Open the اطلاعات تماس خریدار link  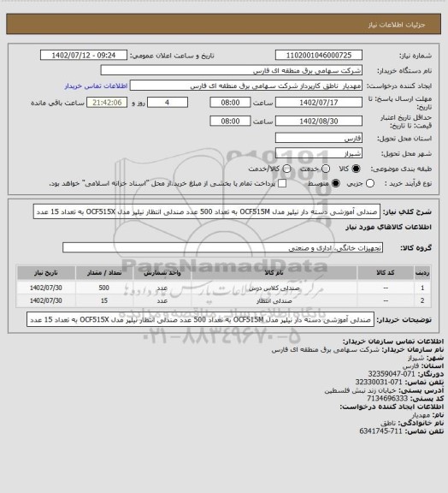96,86
